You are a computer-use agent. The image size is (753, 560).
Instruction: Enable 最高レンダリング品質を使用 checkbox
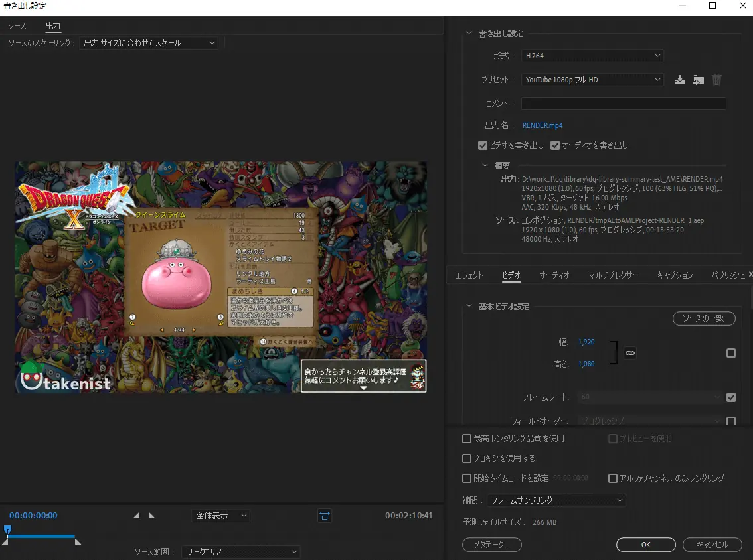coord(466,439)
